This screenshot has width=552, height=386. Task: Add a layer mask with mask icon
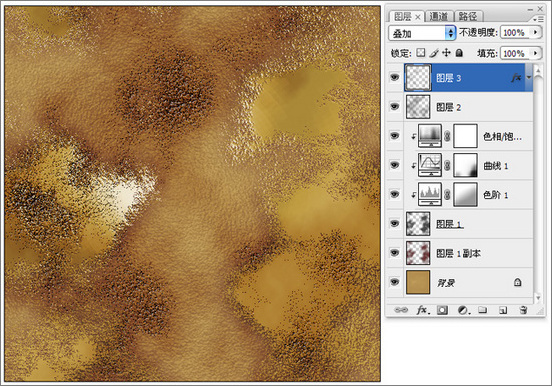[443, 310]
